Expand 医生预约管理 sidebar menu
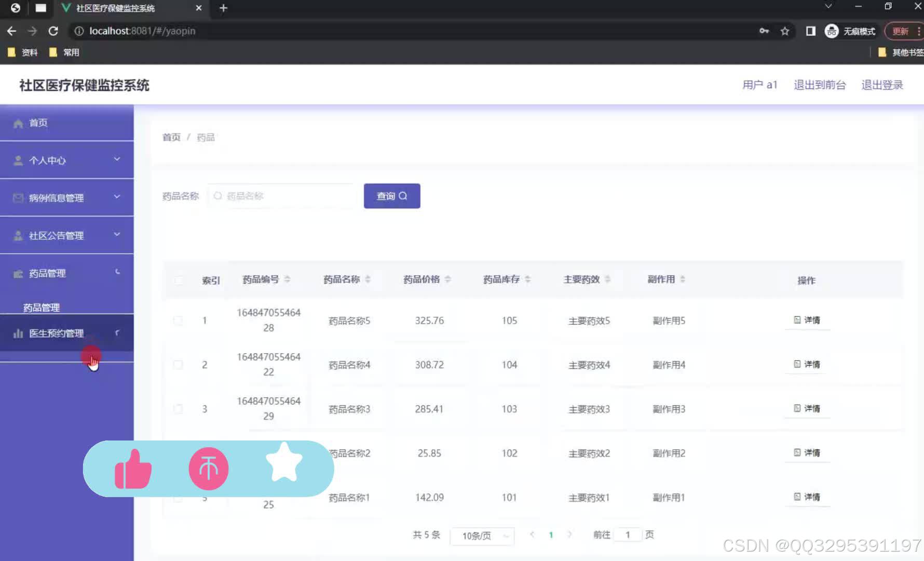924x561 pixels. click(x=67, y=333)
